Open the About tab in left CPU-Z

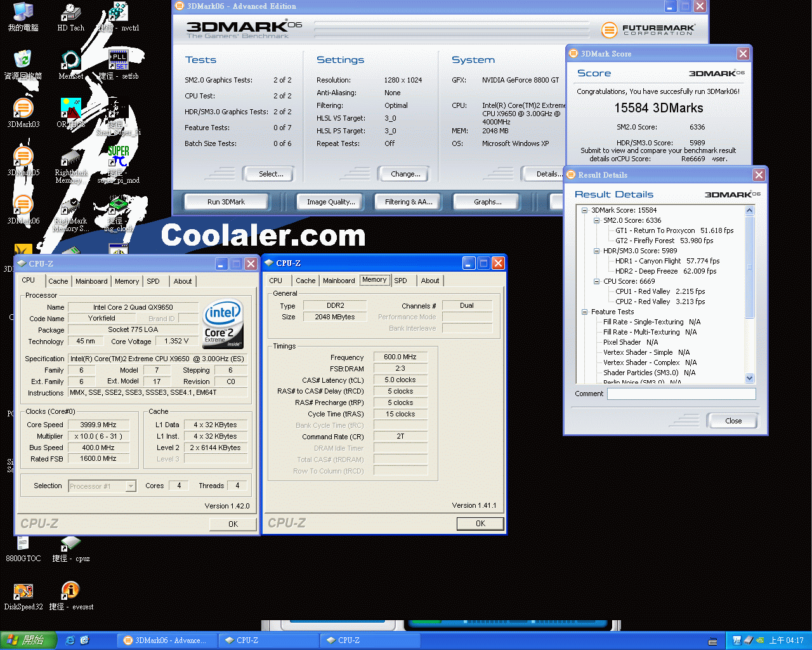tap(183, 281)
